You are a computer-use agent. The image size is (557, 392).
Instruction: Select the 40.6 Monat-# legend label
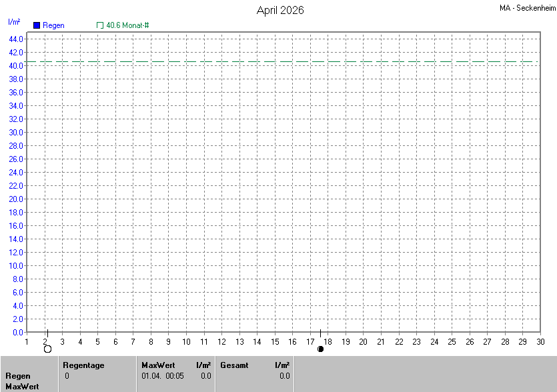click(127, 25)
